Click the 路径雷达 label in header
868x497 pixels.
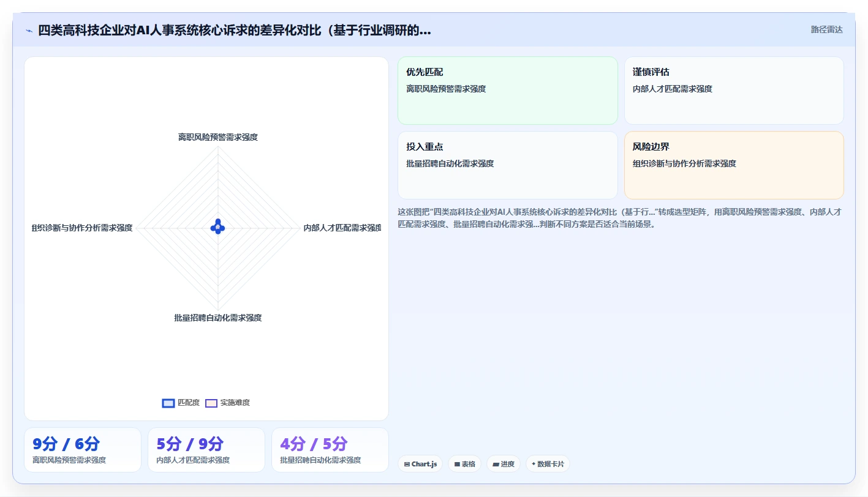(826, 29)
